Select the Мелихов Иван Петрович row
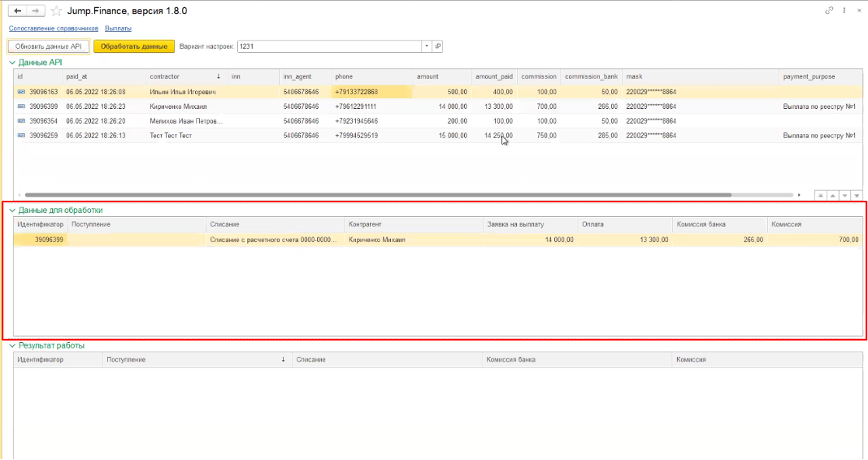The image size is (868, 460). click(185, 121)
